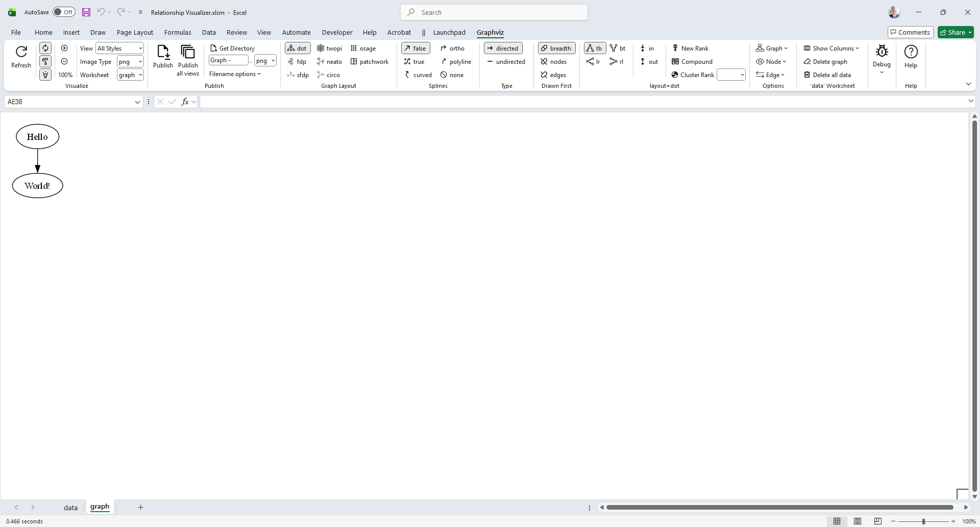Screen dimensions: 980x527
Task: Switch to the data worksheet tab
Action: 70,507
